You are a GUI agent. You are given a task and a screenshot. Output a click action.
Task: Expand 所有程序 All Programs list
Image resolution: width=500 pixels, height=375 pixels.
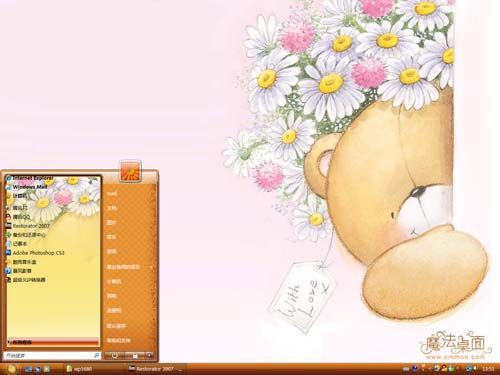pos(53,342)
